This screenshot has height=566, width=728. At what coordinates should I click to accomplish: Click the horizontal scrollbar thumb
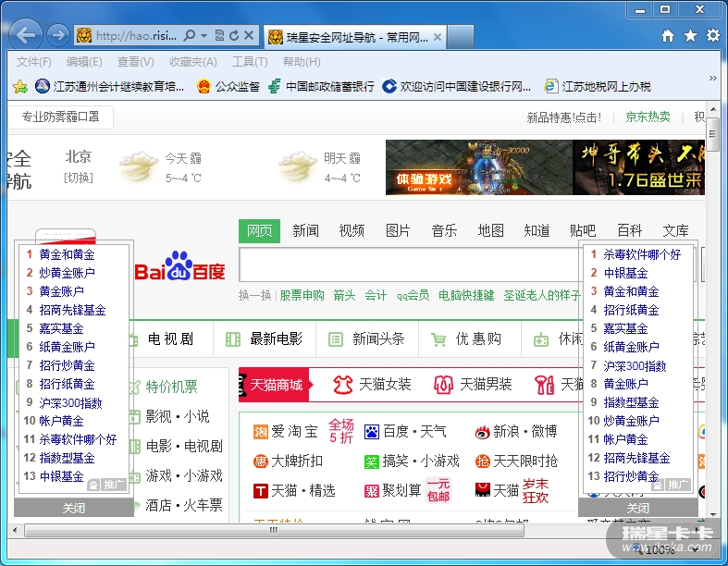tap(274, 530)
